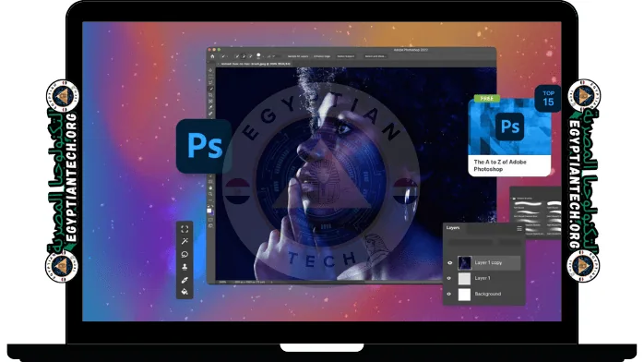
Task: Click the Home icon in Photoshop options bar
Action: 213,56
